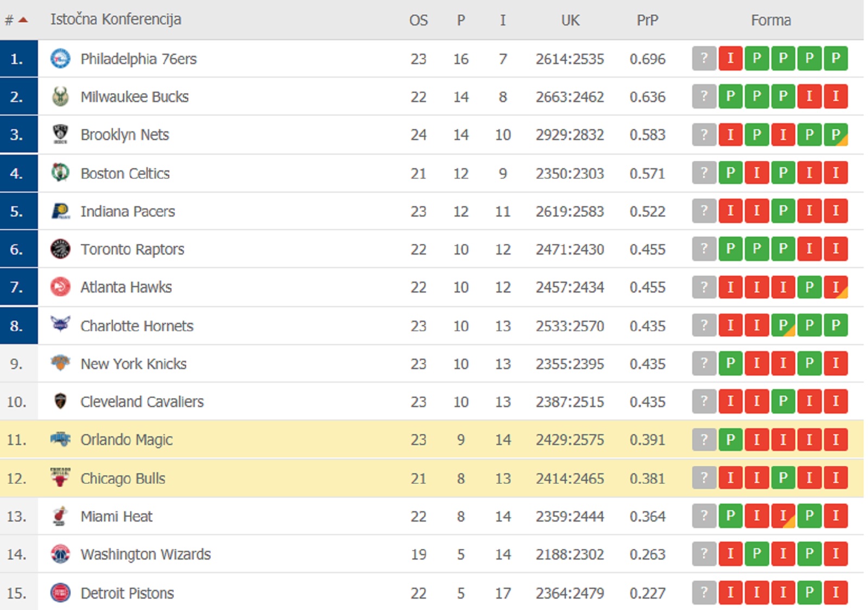This screenshot has height=610, width=868.
Task: Click the Miami Heat logo icon
Action: coord(60,516)
